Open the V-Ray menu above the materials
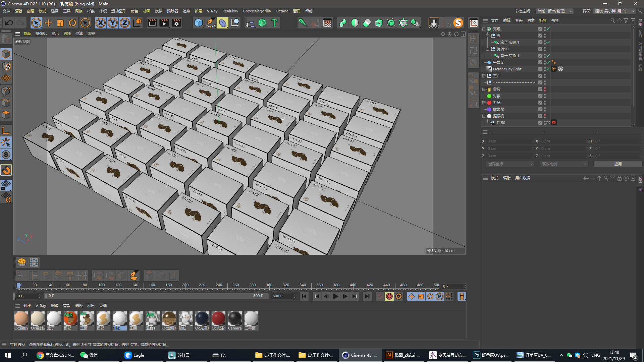The height and width of the screenshot is (362, 644). click(40, 306)
